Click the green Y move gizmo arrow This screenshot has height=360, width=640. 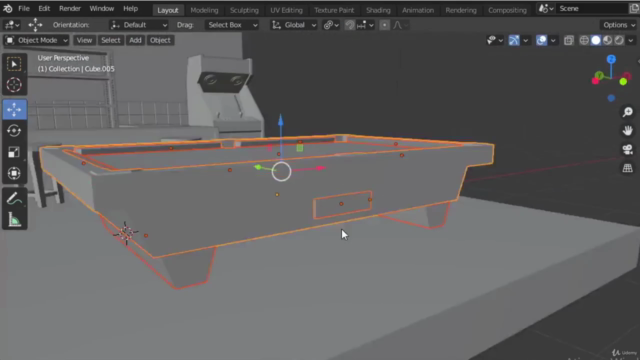(258, 167)
